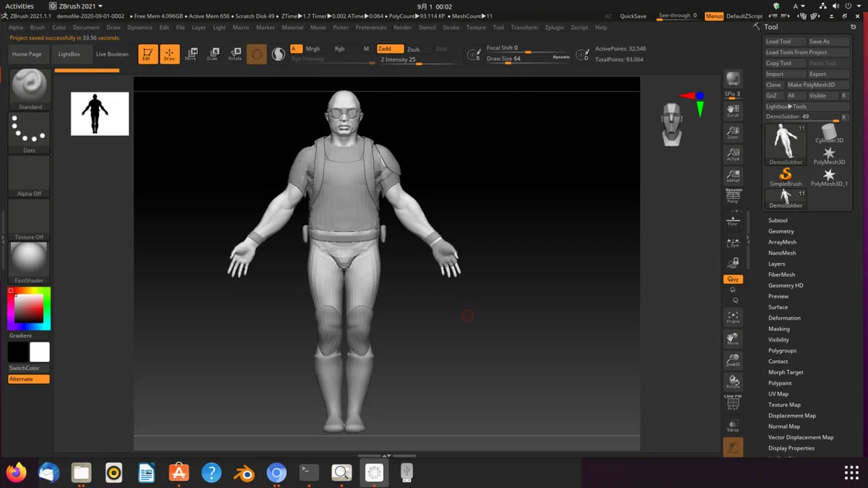Expand the Subtool palette section
Image resolution: width=868 pixels, height=488 pixels.
click(778, 221)
